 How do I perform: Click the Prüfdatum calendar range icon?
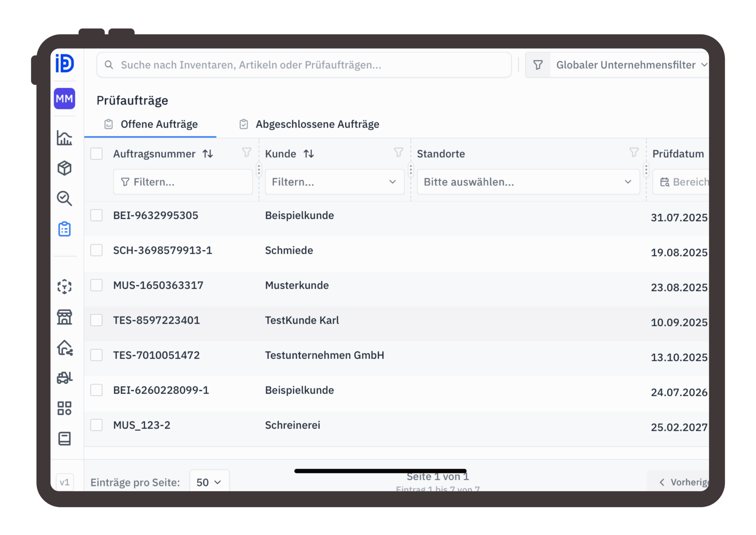[665, 182]
